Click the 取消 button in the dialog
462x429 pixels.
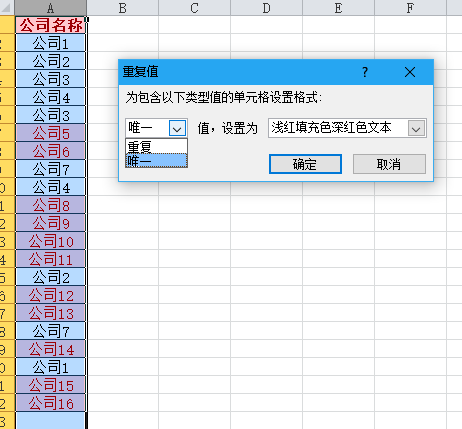(x=389, y=164)
